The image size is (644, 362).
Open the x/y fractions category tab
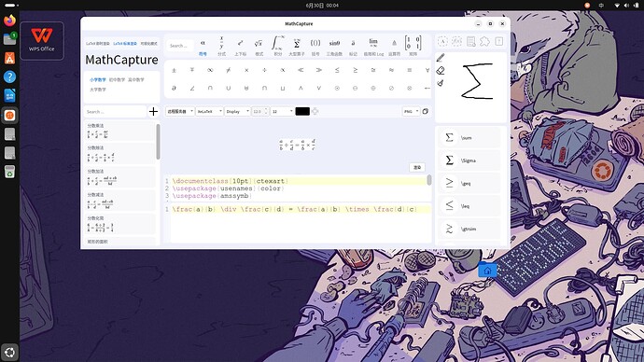(221, 46)
